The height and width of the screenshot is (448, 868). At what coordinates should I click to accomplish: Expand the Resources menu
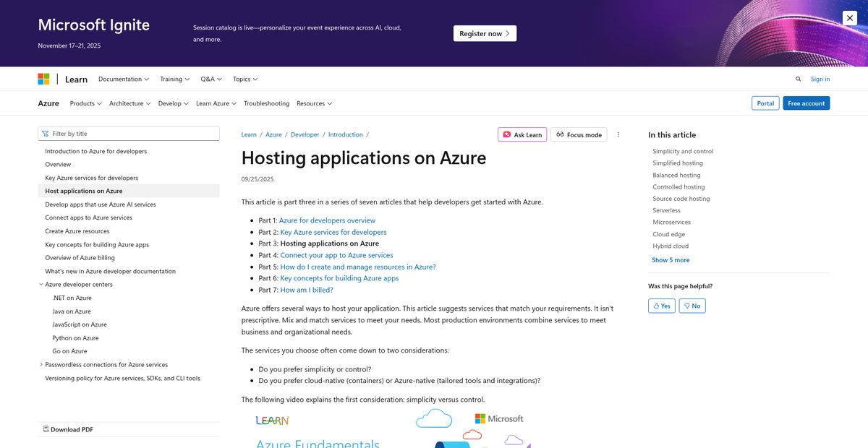click(314, 103)
